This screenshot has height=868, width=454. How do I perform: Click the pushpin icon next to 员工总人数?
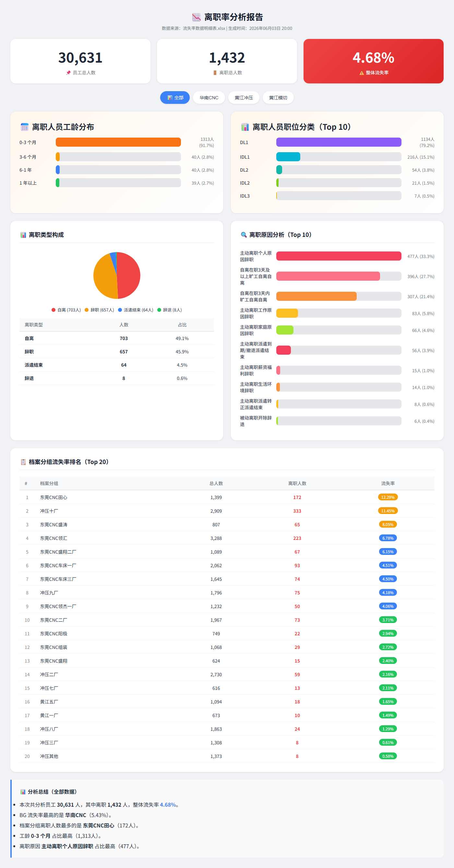[x=68, y=73]
